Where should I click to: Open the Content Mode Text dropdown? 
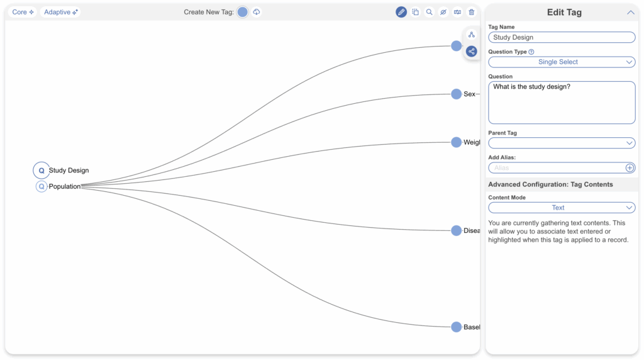tap(562, 208)
